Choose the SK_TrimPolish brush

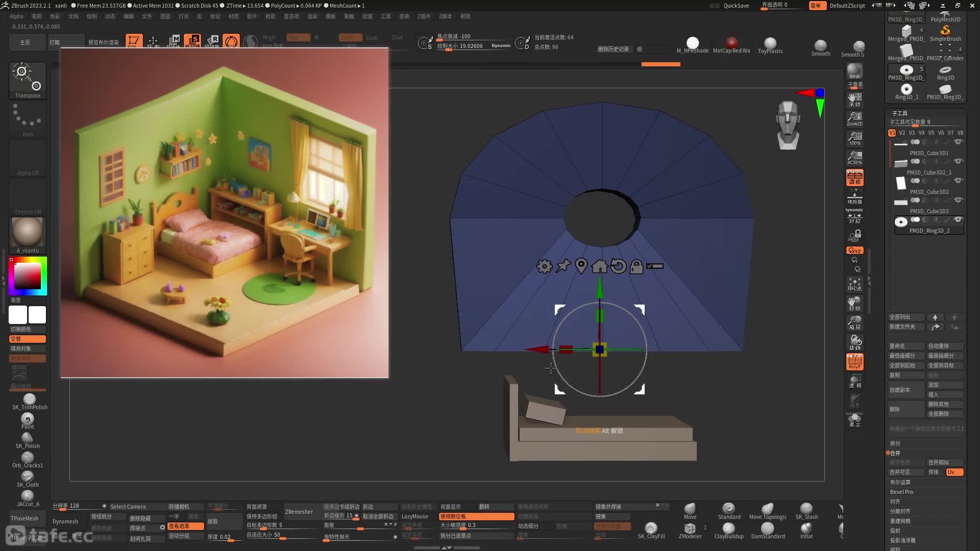(30, 402)
